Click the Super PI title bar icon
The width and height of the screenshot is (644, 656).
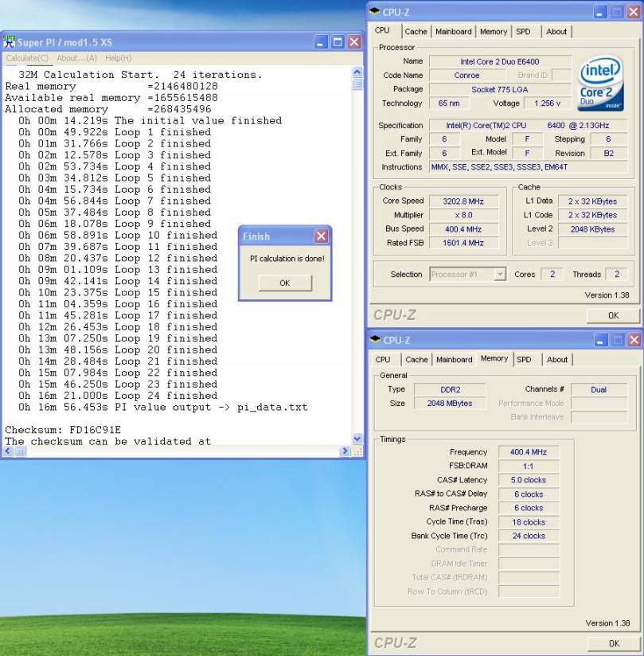[9, 42]
